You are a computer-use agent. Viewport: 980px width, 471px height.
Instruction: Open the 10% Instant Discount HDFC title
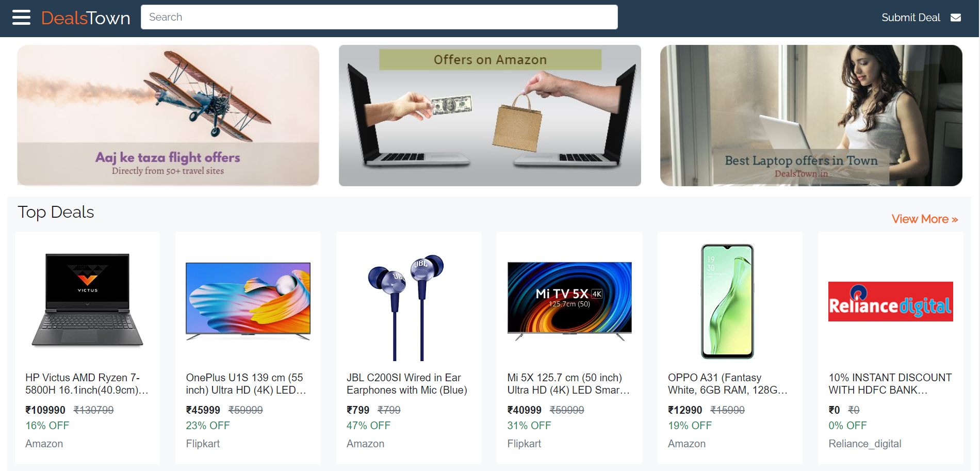[890, 384]
